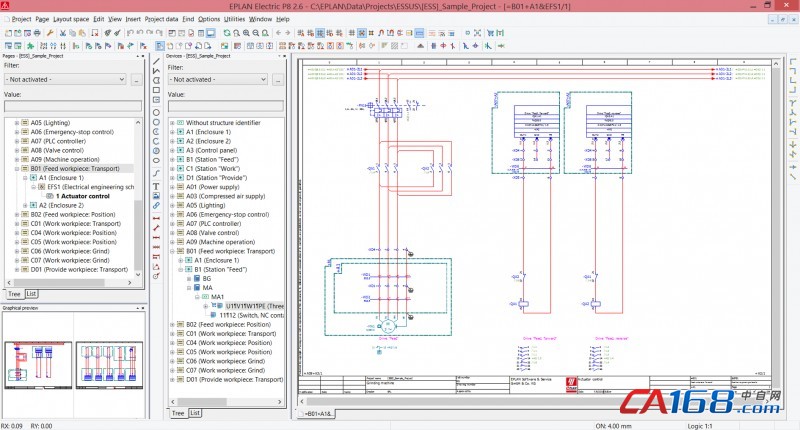Open the Utilities menu
The height and width of the screenshot is (430, 800).
pos(234,19)
